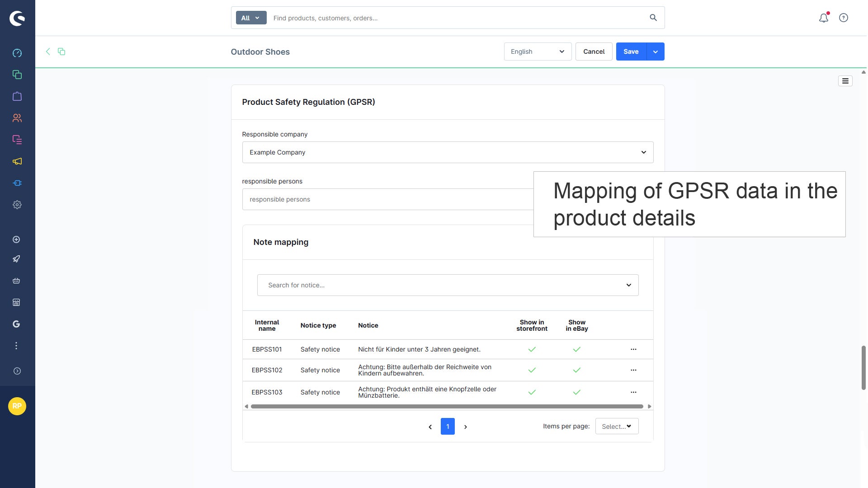Screen dimensions: 868x488
Task: Toggle storefront checkmark for EBPSS102
Action: [532, 370]
